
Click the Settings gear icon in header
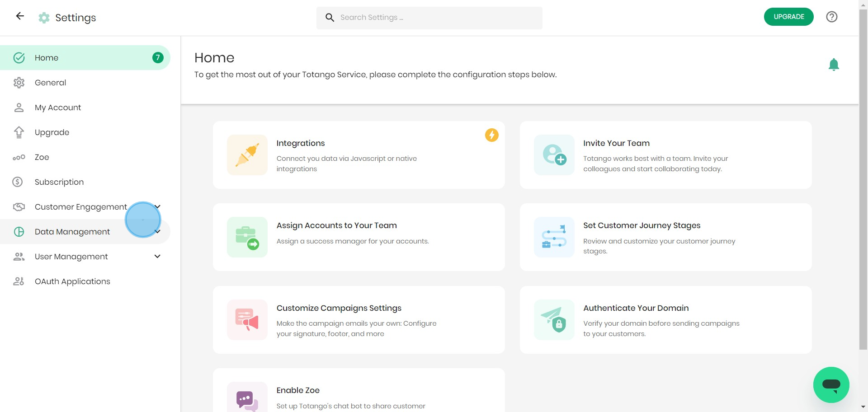(x=44, y=18)
